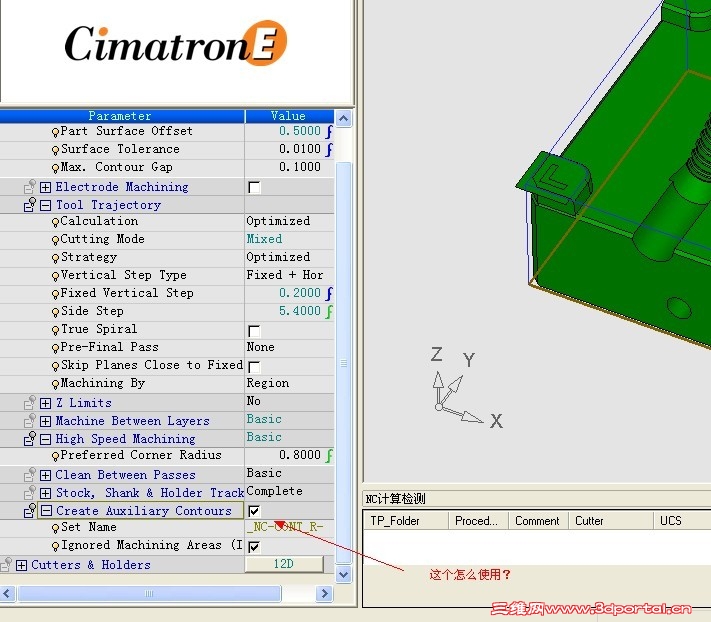The width and height of the screenshot is (711, 622).
Task: Click Basic value of High Speed Machining
Action: click(264, 437)
